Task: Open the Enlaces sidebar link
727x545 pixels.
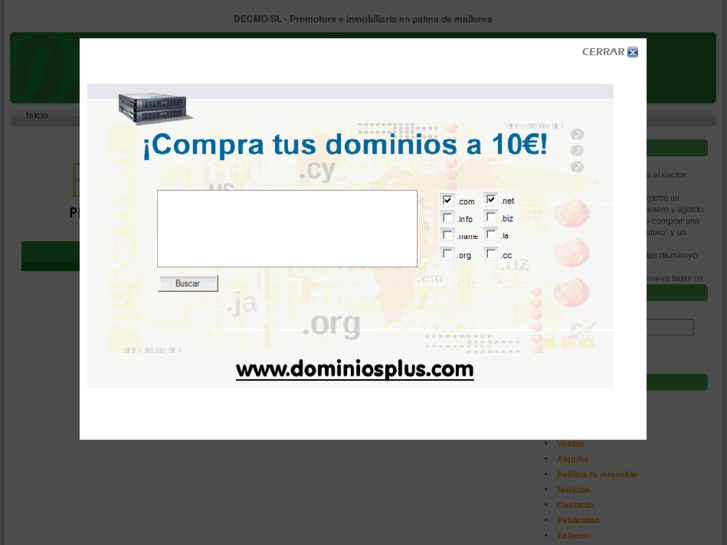Action: point(572,536)
